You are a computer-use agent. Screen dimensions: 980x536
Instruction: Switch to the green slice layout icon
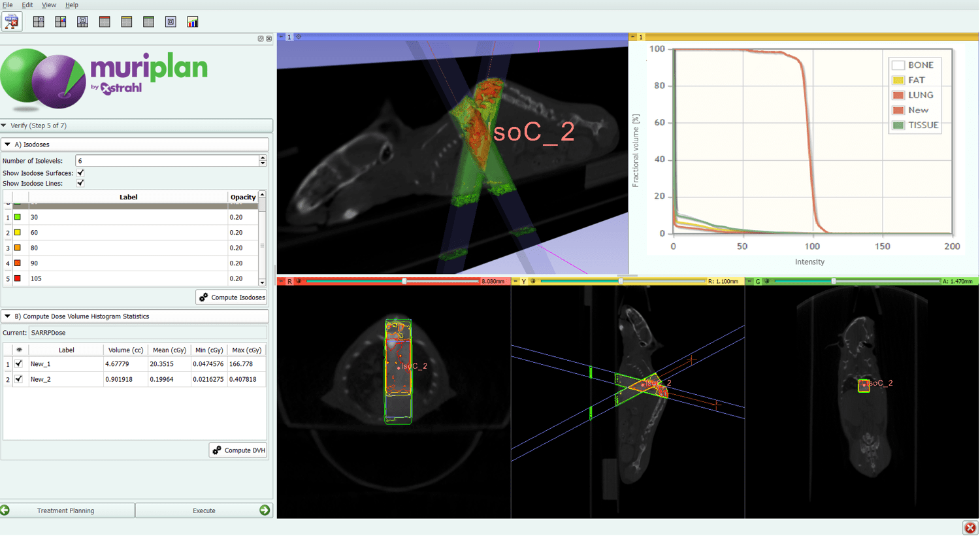coord(148,22)
